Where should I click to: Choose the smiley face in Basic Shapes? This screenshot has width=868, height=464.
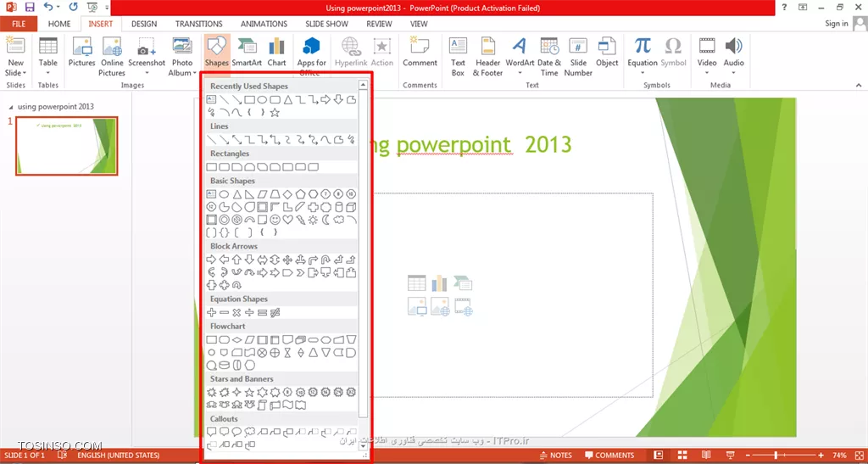coord(275,220)
